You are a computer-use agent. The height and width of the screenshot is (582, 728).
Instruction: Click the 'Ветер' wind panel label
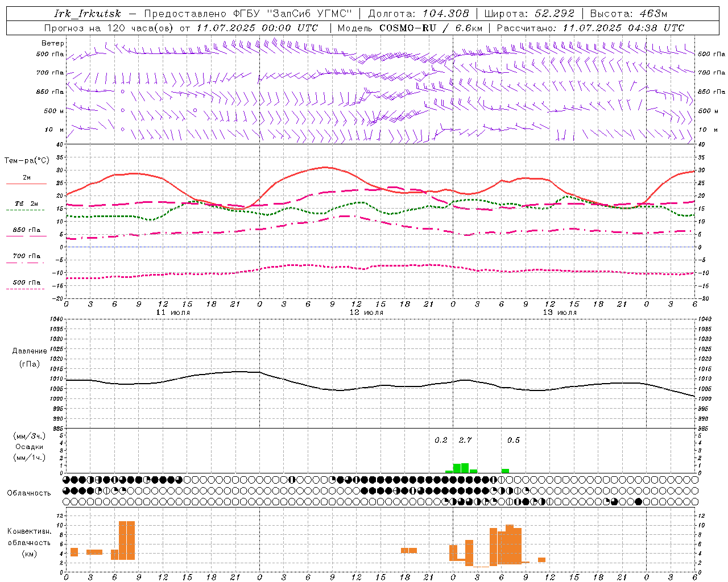(53, 43)
